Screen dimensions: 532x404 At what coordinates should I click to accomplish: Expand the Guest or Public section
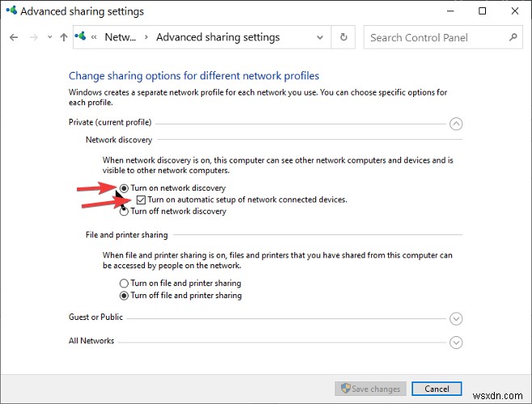456,318
